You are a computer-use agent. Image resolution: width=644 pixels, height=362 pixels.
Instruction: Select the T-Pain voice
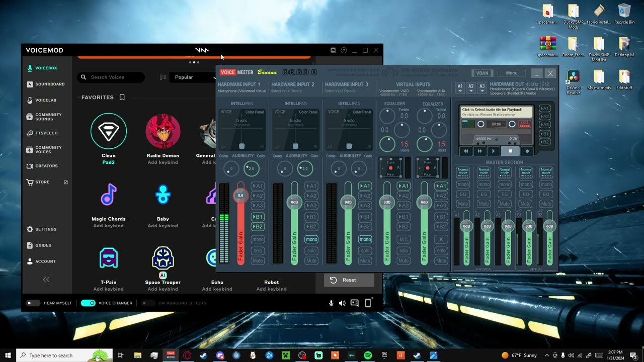[x=109, y=258]
